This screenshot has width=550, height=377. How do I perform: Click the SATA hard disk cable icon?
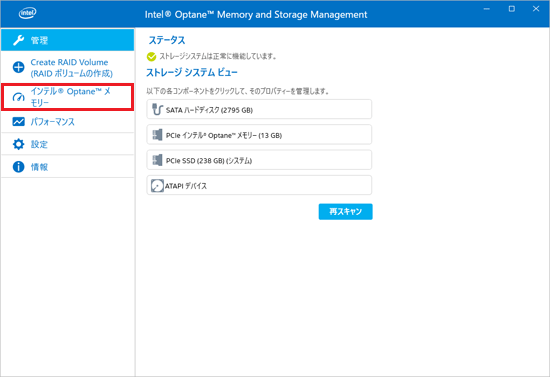[157, 109]
